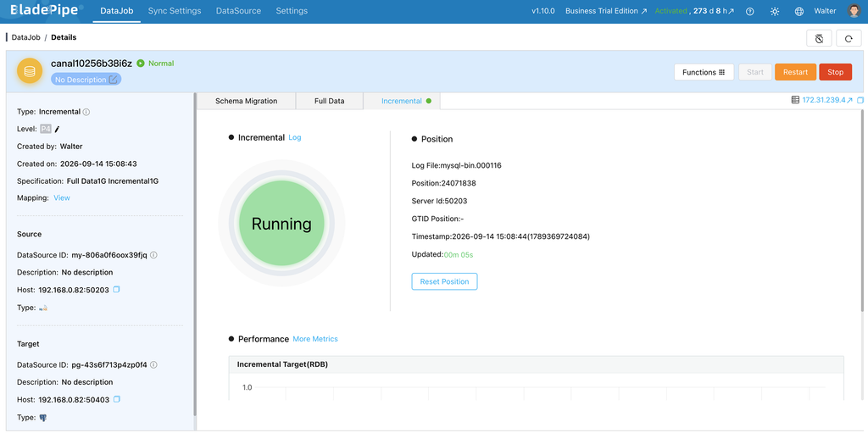Open Walter user avatar menu
Image resolution: width=868 pixels, height=433 pixels.
click(853, 11)
